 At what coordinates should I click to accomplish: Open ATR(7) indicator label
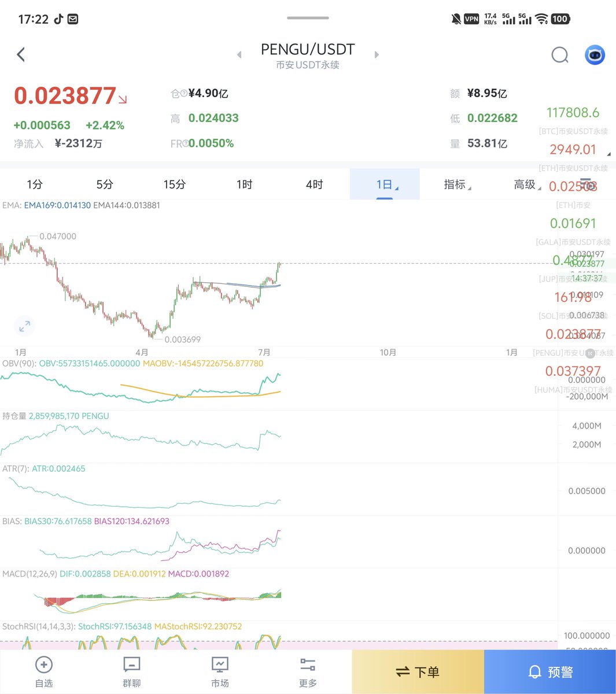[16, 469]
